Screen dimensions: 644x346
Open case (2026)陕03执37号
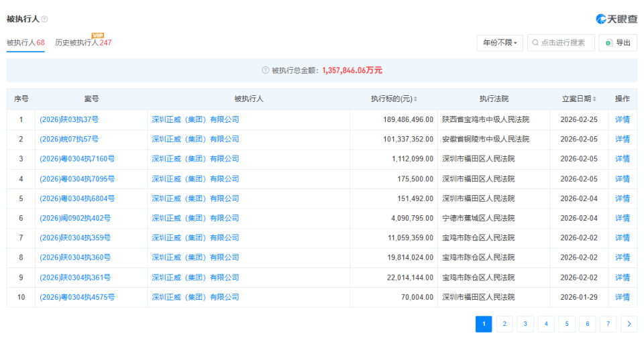click(69, 119)
